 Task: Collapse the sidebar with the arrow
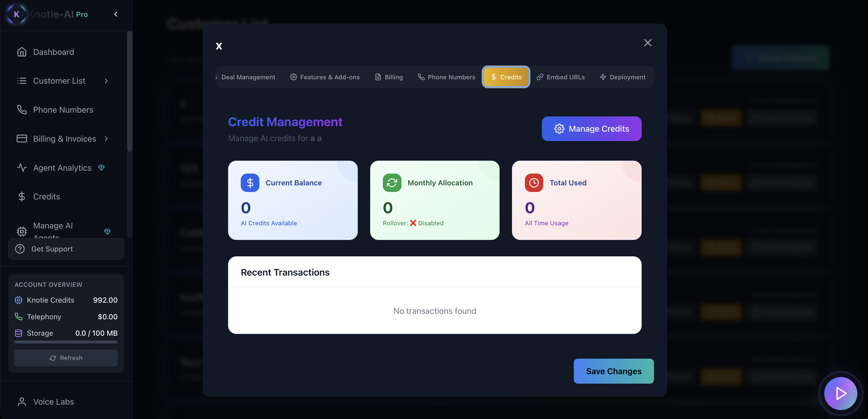(116, 14)
